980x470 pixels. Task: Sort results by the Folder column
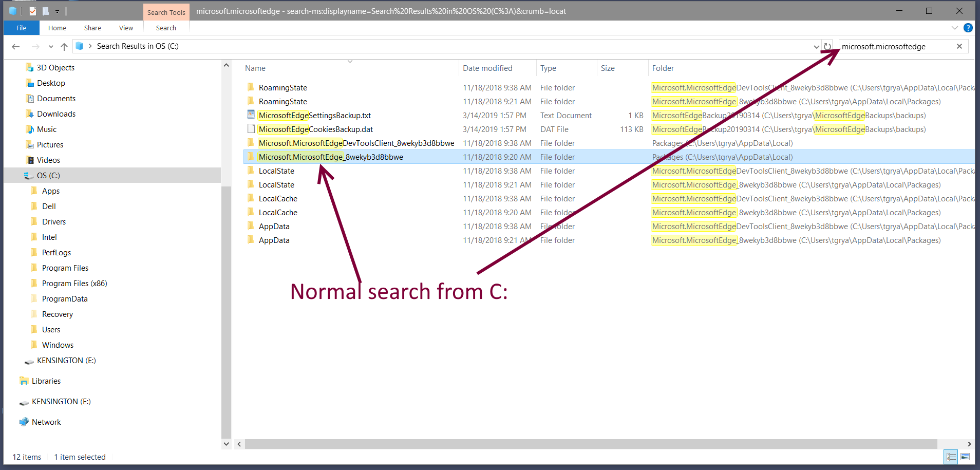(x=663, y=68)
